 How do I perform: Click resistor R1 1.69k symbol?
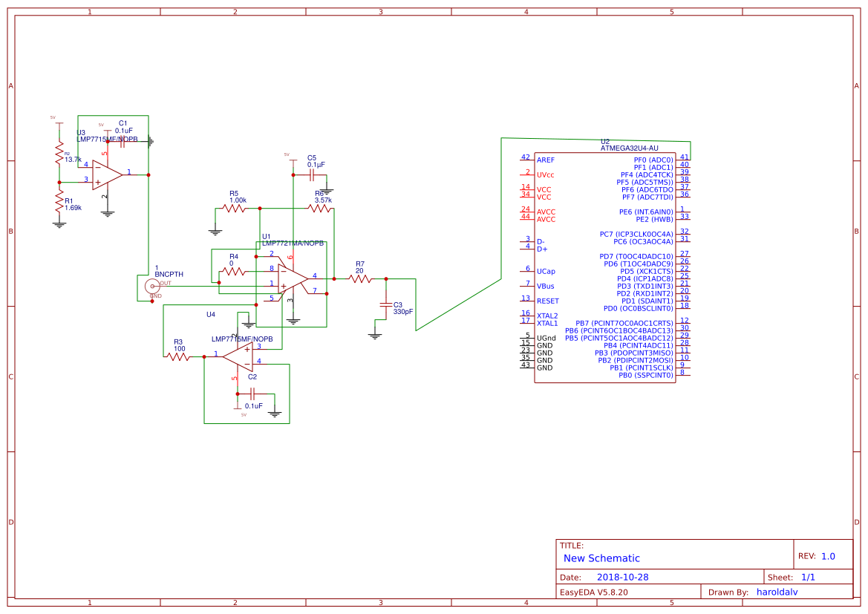[59, 201]
